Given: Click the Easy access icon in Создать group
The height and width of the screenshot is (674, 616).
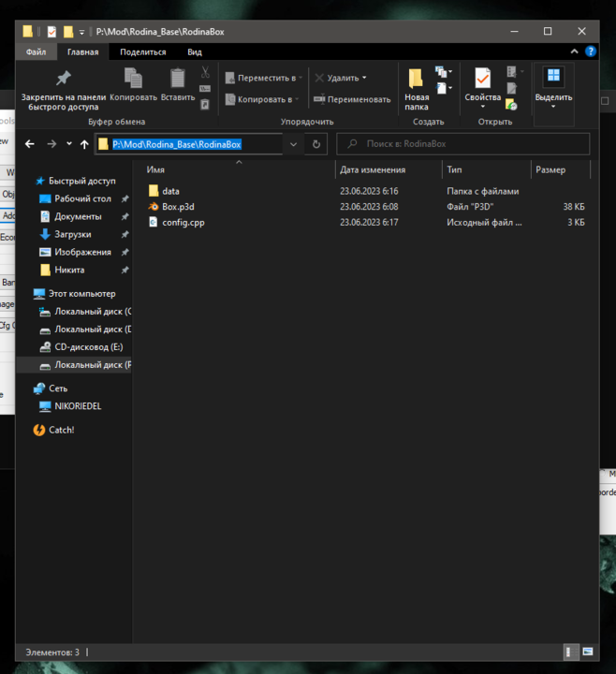Looking at the screenshot, I should point(443,88).
